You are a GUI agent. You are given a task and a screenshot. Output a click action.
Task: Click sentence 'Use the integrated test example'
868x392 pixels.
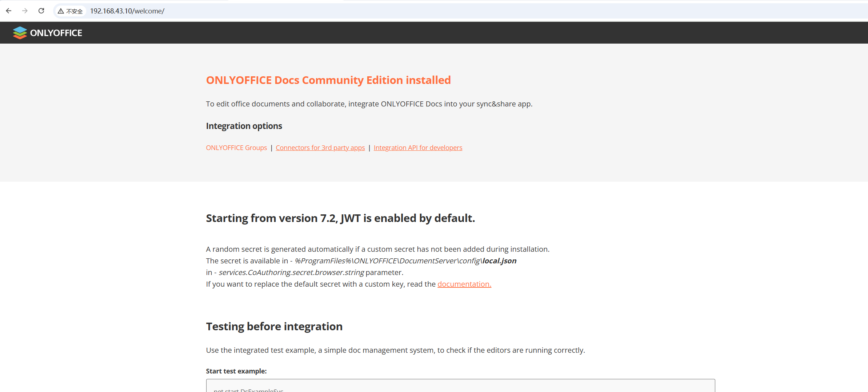pos(395,350)
